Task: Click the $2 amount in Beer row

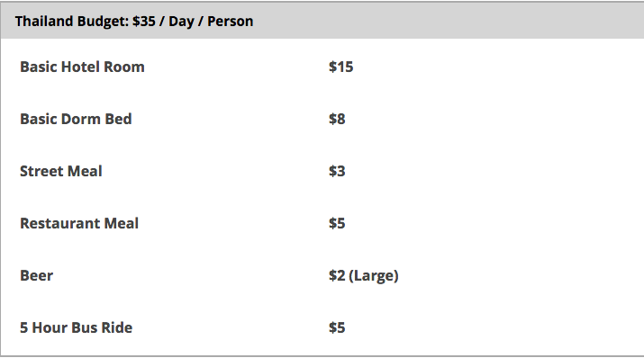Action: coord(337,275)
